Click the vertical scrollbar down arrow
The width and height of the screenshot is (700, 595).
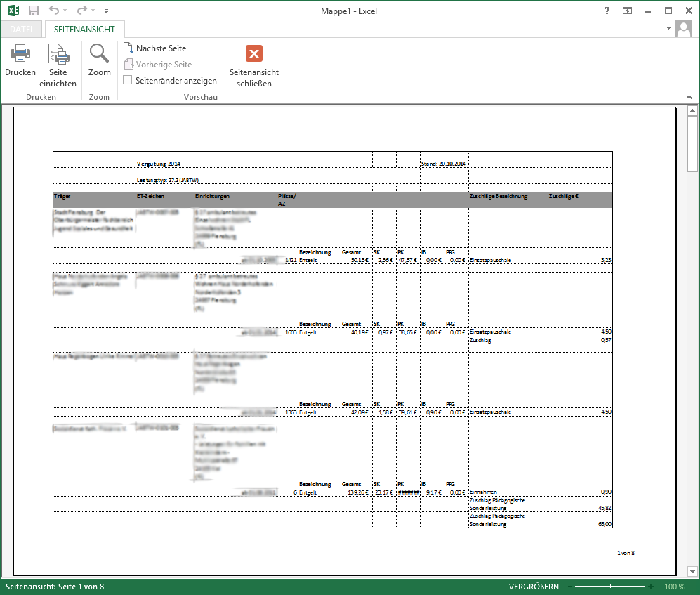tap(692, 570)
